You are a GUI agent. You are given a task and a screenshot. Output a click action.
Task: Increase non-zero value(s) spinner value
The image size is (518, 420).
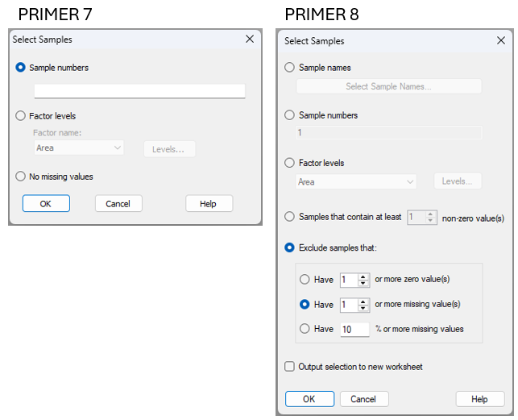click(x=431, y=214)
